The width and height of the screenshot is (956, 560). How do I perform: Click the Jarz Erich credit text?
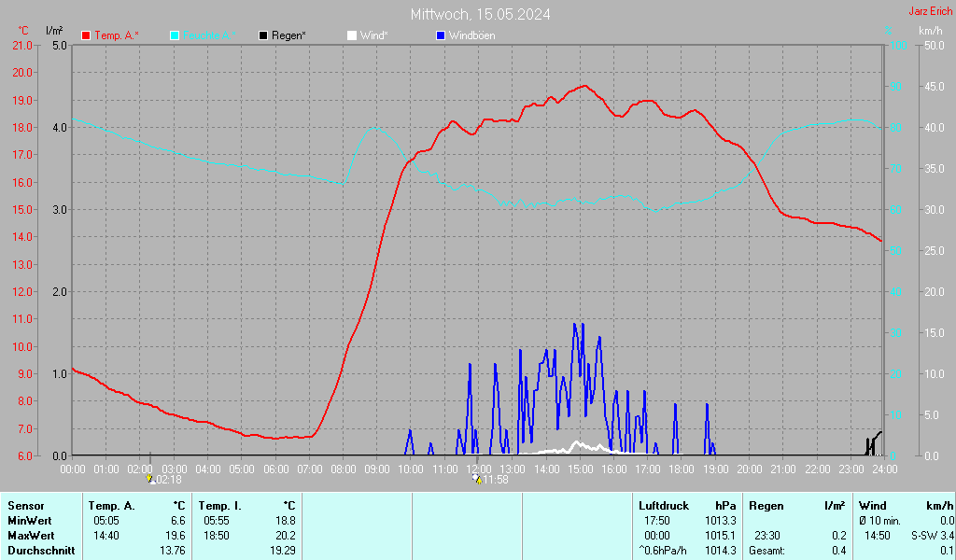931,11
